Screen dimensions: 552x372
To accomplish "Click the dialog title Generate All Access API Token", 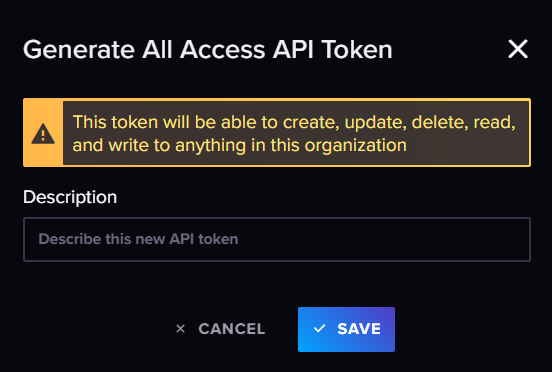I will tap(208, 49).
